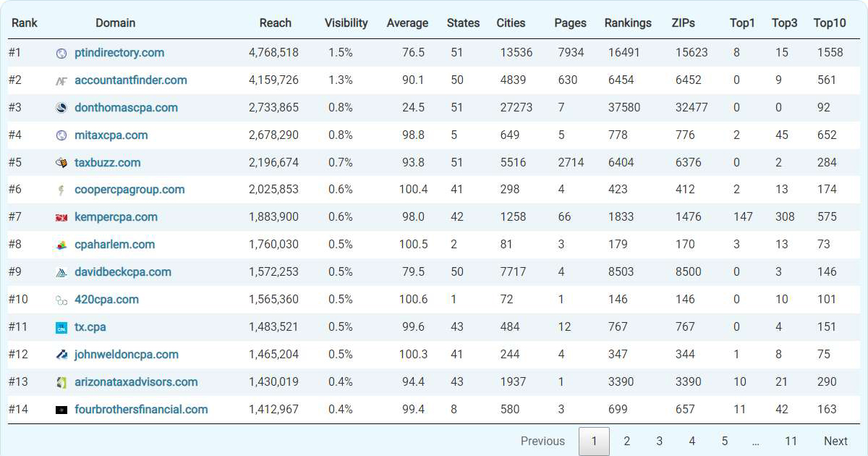Viewport: 868px width, 456px height.
Task: Open the mitaxcpa.com domain link
Action: pos(111,135)
